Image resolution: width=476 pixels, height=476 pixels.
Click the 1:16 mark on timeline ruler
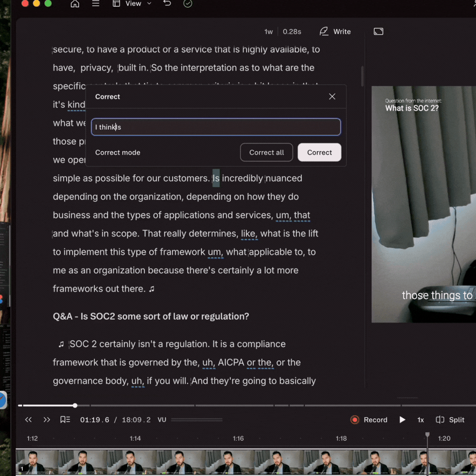pos(238,439)
